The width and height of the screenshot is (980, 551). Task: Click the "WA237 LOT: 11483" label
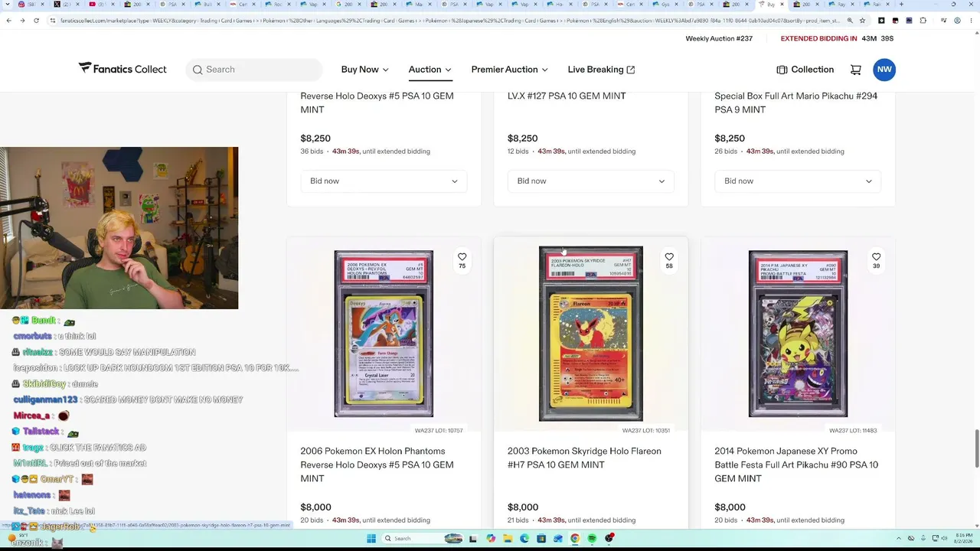tap(853, 431)
